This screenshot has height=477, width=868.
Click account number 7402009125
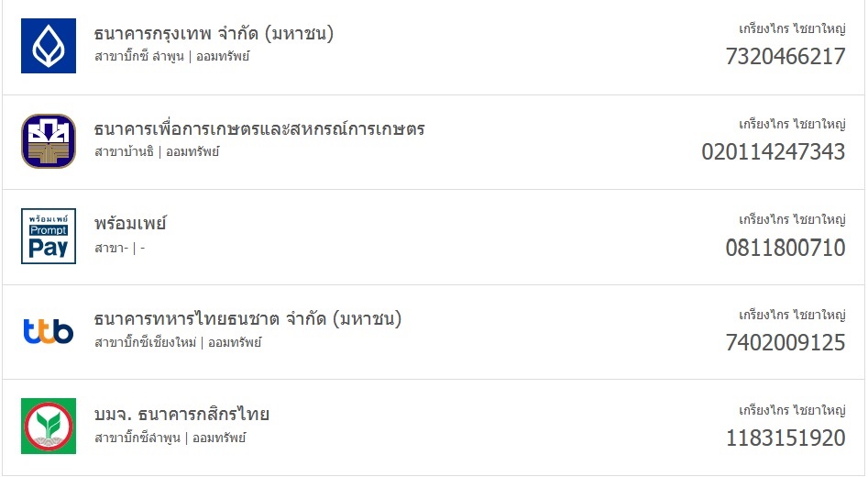[786, 342]
